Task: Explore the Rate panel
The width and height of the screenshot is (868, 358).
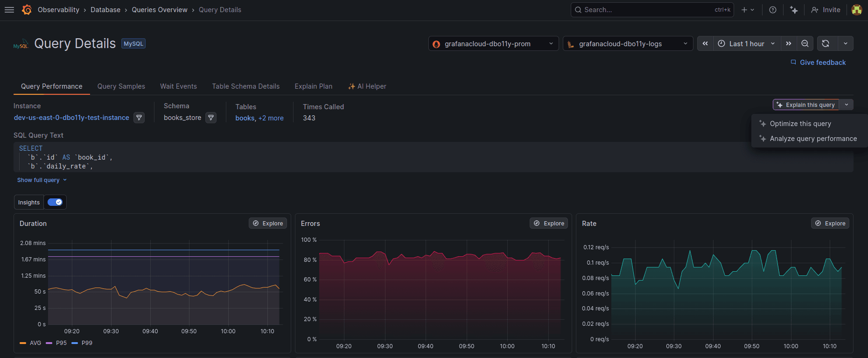Action: click(x=830, y=223)
